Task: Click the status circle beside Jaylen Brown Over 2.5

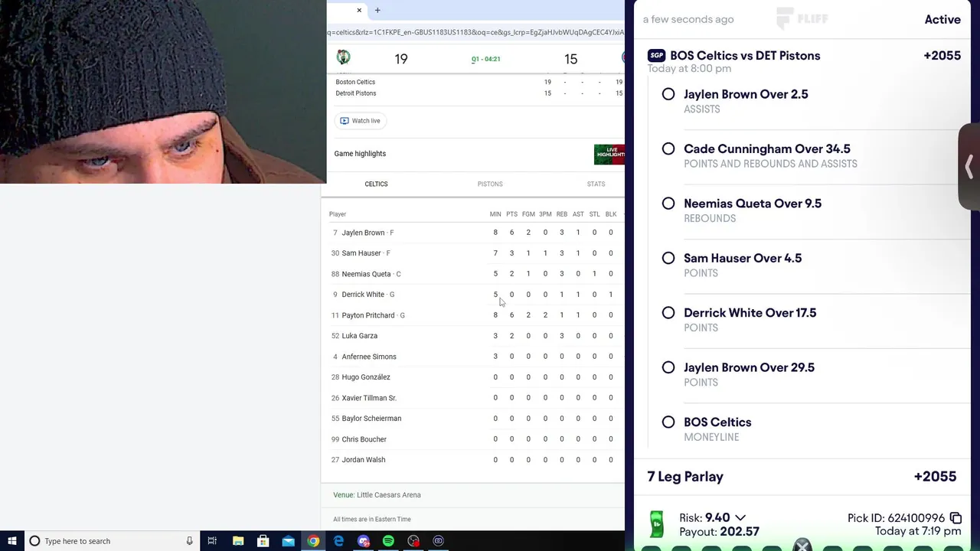Action: 668,94
